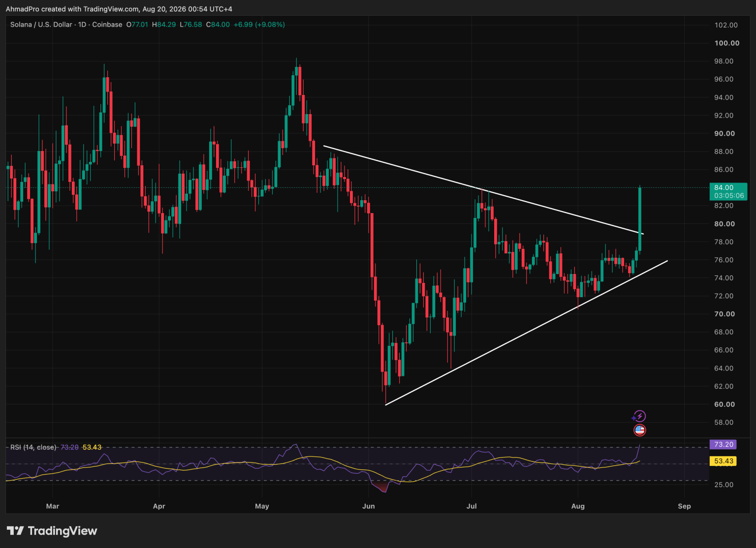Select the Solana / U.S. Dollar symbol title

[41, 25]
